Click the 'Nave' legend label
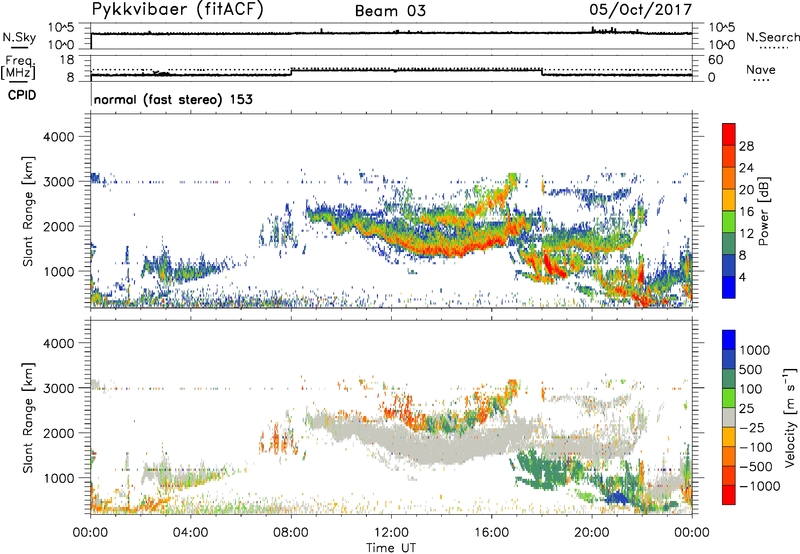Viewport: 800px width, 554px height. point(760,69)
